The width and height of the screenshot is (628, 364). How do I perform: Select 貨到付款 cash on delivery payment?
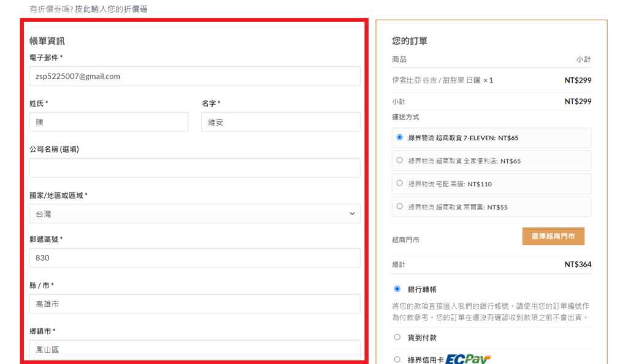point(397,338)
